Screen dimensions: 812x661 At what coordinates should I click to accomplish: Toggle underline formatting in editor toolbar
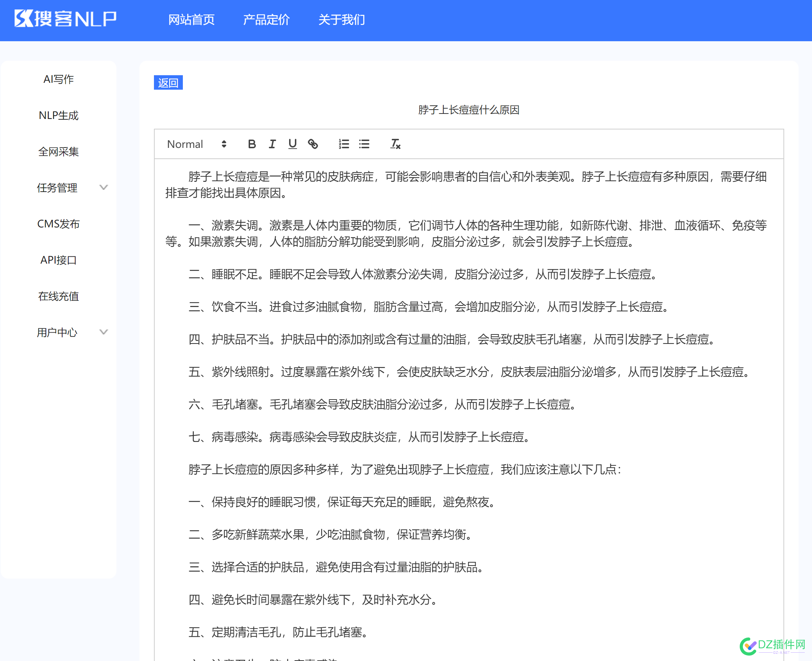pos(292,144)
